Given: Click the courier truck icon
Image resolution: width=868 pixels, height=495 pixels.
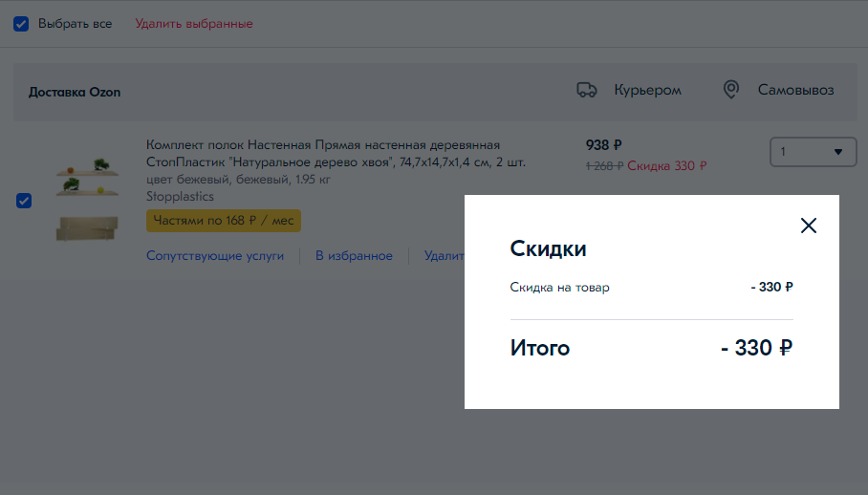Looking at the screenshot, I should (x=586, y=90).
